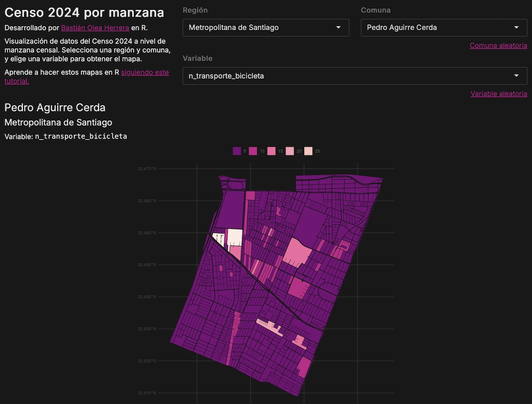Select the legend swatch labeled 20
The width and height of the screenshot is (532, 404).
[x=290, y=151]
